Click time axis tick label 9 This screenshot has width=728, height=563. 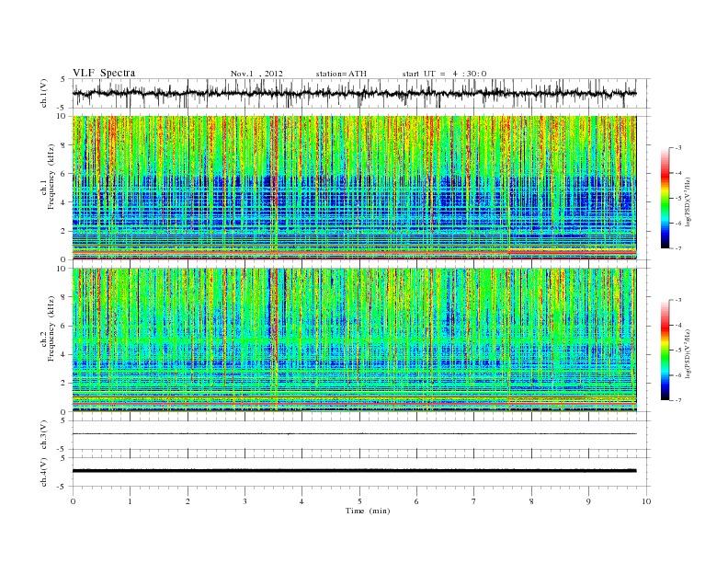[588, 501]
